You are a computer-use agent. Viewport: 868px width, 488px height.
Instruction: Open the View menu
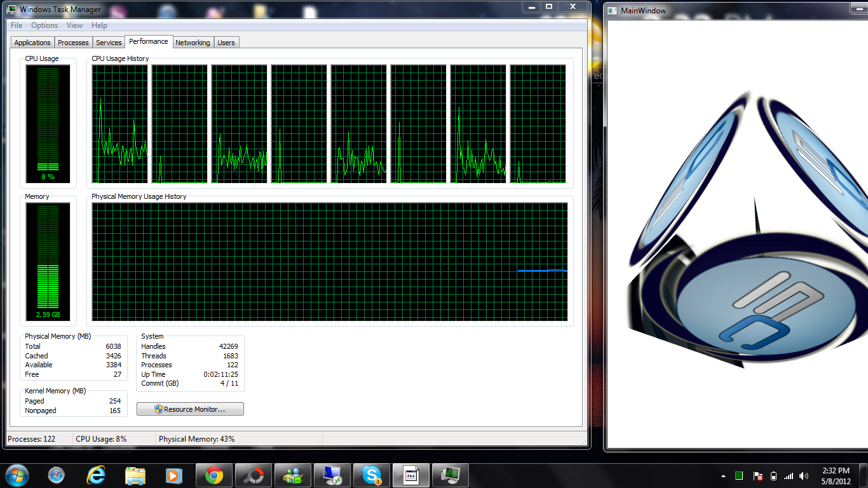[74, 25]
